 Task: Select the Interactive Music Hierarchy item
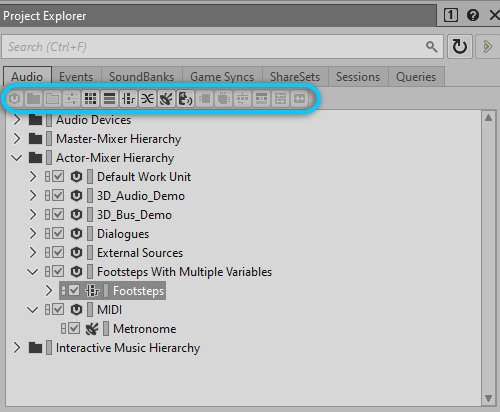128,348
